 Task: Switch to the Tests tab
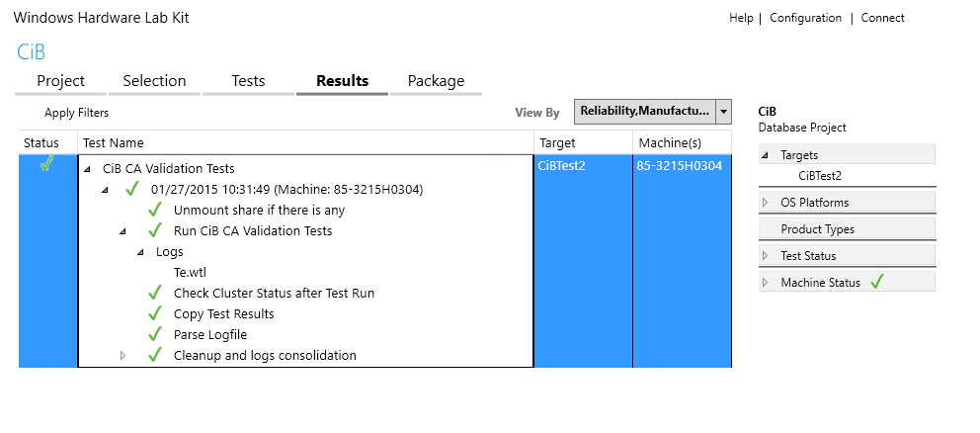coord(248,81)
